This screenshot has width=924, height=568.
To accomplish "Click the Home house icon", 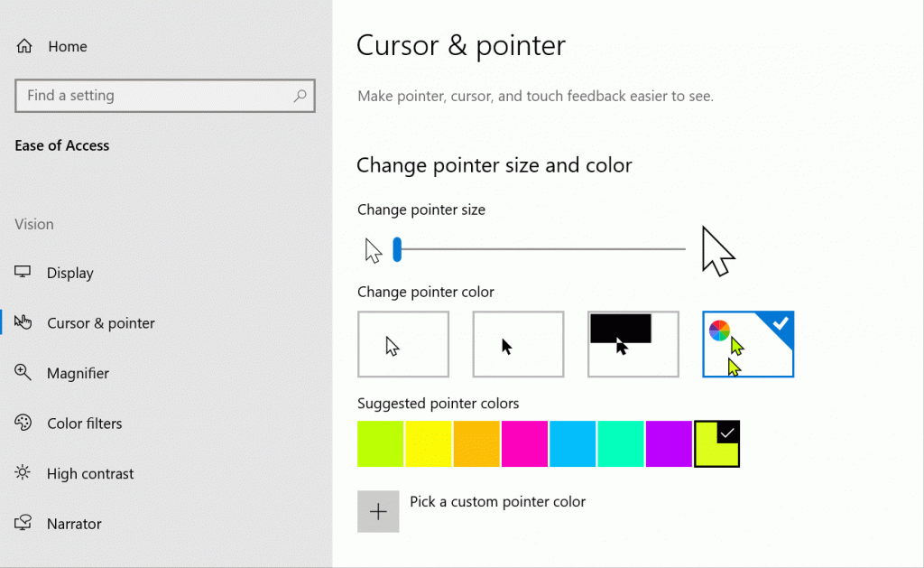I will [24, 46].
